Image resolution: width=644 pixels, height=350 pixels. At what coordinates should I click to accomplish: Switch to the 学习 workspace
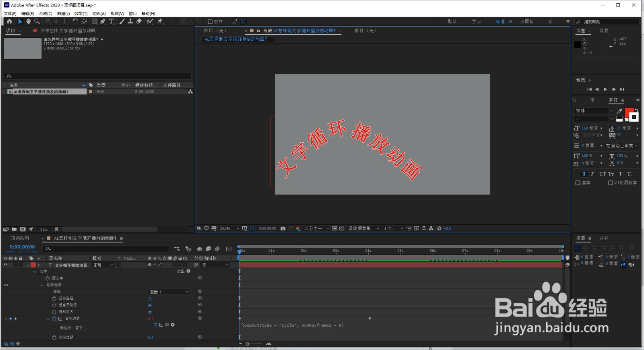pyautogui.click(x=477, y=22)
